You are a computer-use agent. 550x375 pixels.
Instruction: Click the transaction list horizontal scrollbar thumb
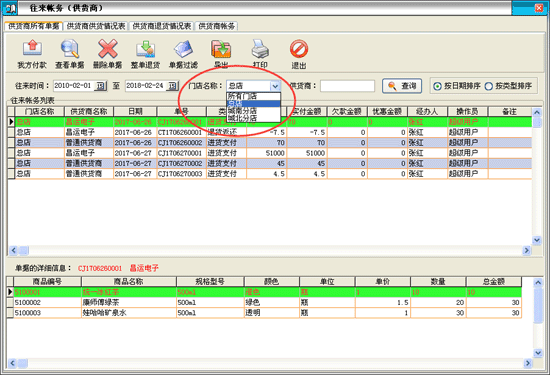[x=24, y=250]
